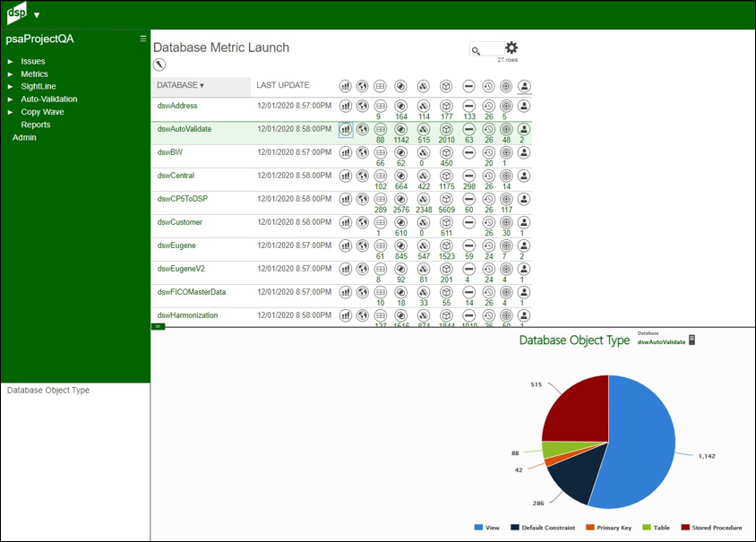
Task: Click the globe icon in the column header
Action: coord(363,86)
